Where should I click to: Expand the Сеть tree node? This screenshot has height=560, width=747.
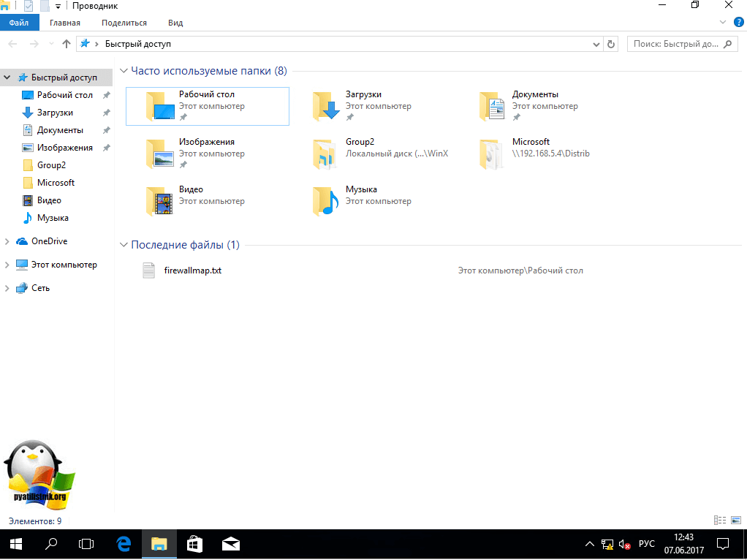tap(7, 288)
